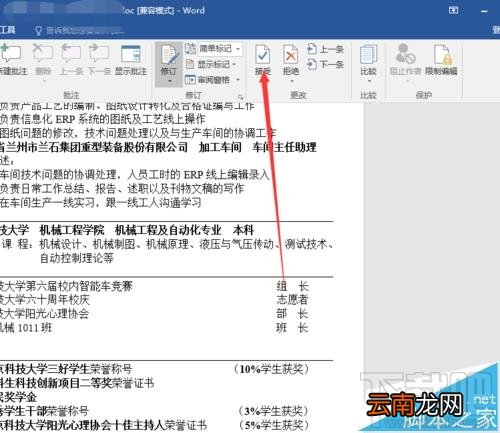Click the role '志愿者'
The height and width of the screenshot is (433, 500).
[292, 299]
